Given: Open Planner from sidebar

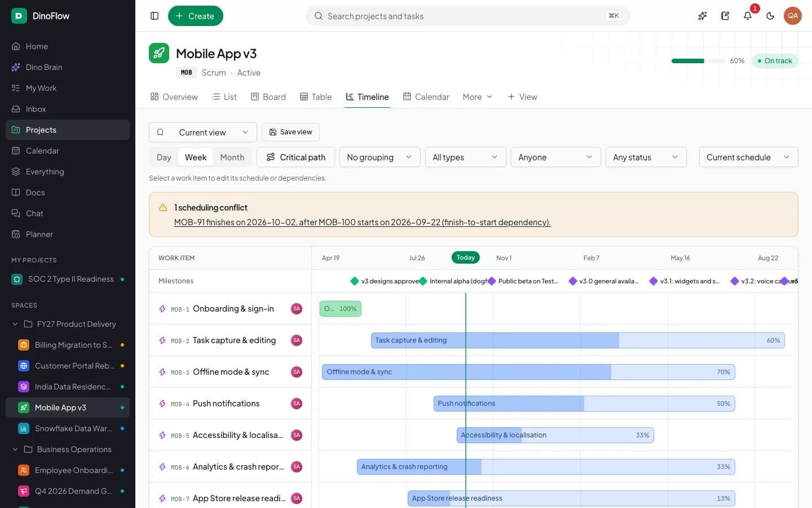Looking at the screenshot, I should 68,234.
